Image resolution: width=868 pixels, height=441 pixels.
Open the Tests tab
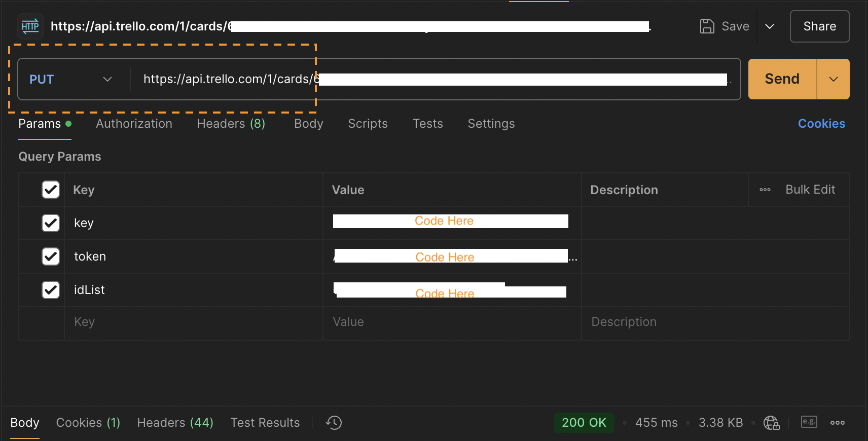click(428, 124)
